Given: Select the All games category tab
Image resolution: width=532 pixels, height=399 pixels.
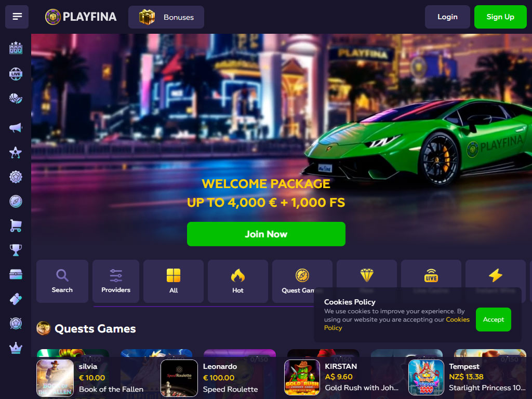Looking at the screenshot, I should pyautogui.click(x=174, y=281).
